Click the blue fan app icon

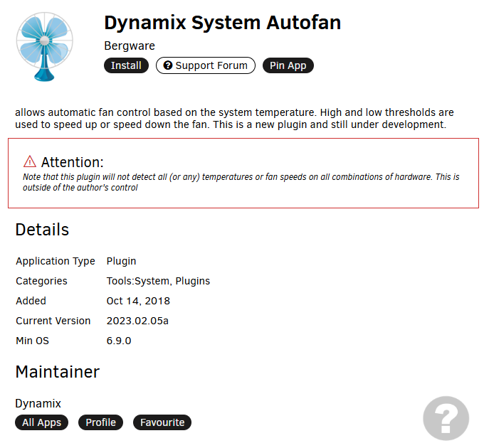click(x=45, y=47)
